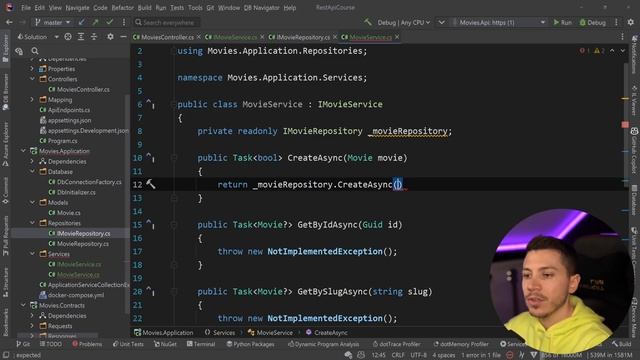Image resolution: width=640 pixels, height=360 pixels.
Task: Open the File menu
Action: [x=26, y=7]
